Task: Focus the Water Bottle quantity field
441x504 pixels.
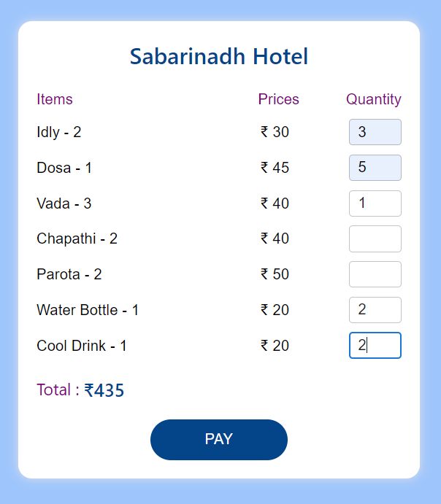Action: tap(375, 310)
